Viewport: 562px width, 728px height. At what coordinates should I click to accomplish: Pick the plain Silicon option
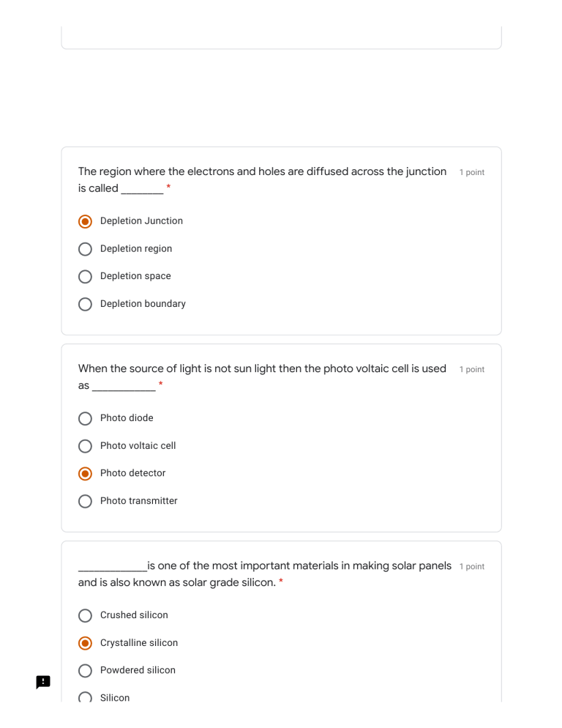click(x=86, y=697)
